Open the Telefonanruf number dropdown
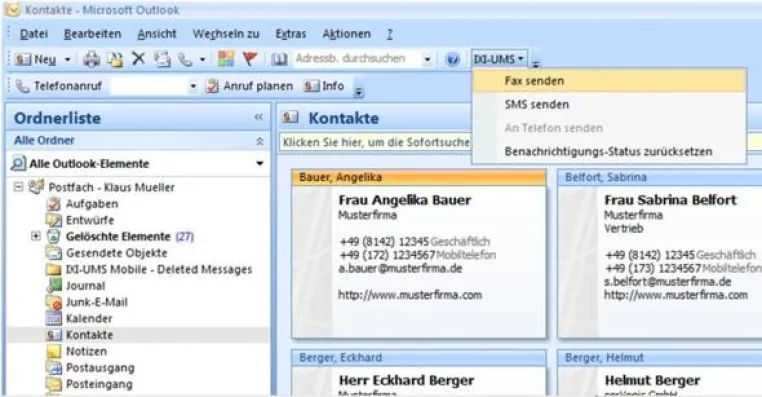 [x=193, y=86]
